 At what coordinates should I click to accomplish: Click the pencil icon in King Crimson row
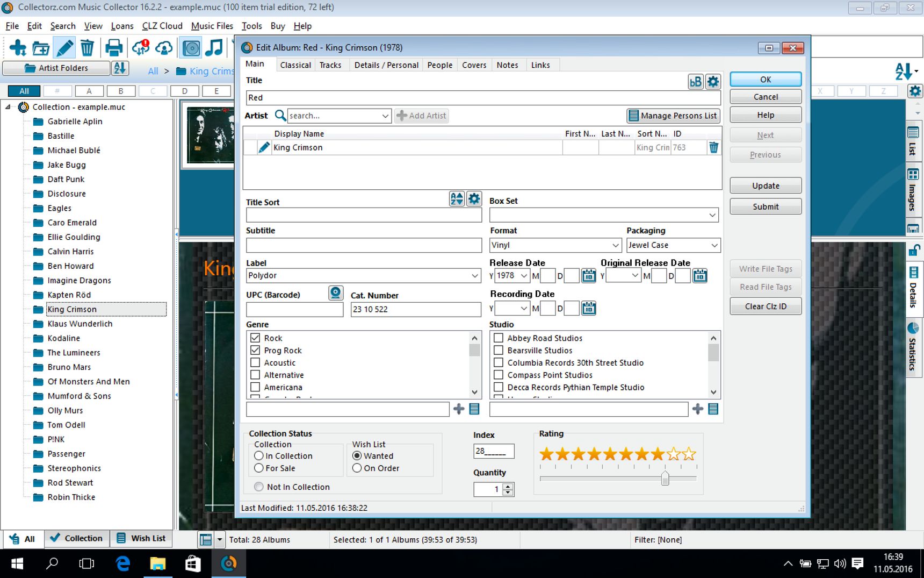point(263,147)
